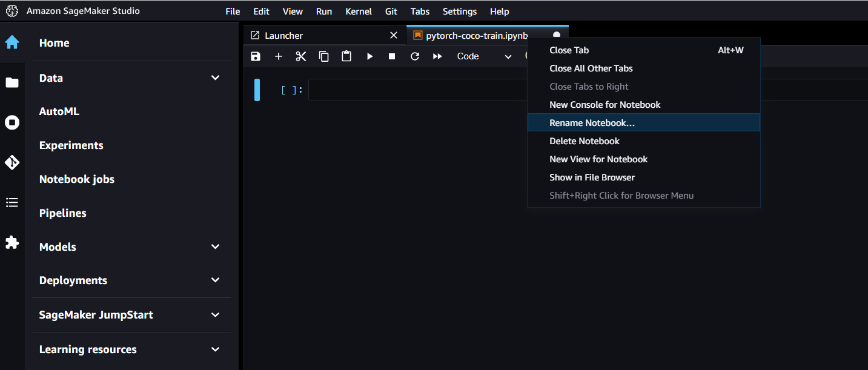Image resolution: width=868 pixels, height=370 pixels.
Task: Open Pipelines in the sidebar
Action: pos(62,213)
